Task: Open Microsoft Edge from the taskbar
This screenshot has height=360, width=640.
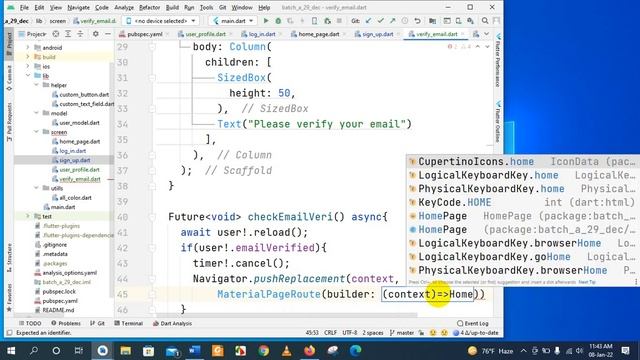Action: (356, 350)
